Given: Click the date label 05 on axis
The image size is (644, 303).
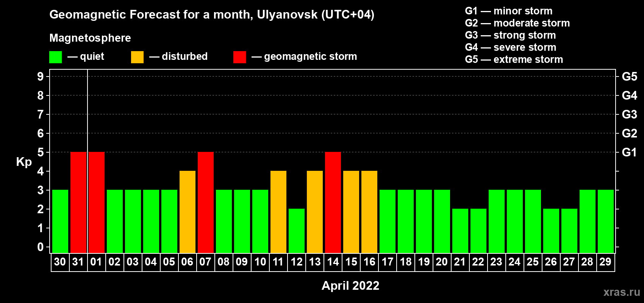Looking at the screenshot, I should coord(169,262).
